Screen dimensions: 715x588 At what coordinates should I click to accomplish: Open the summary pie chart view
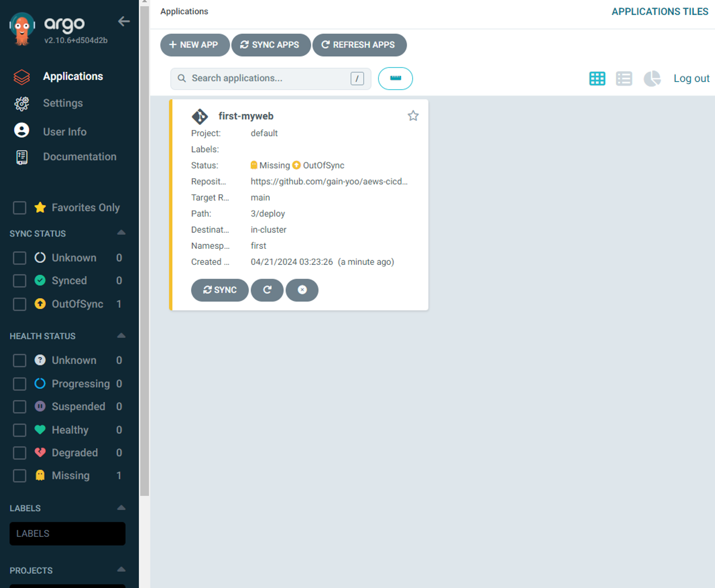click(652, 78)
